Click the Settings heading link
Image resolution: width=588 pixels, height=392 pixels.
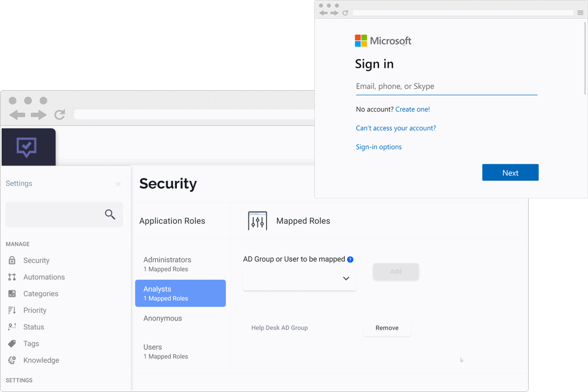tap(19, 184)
